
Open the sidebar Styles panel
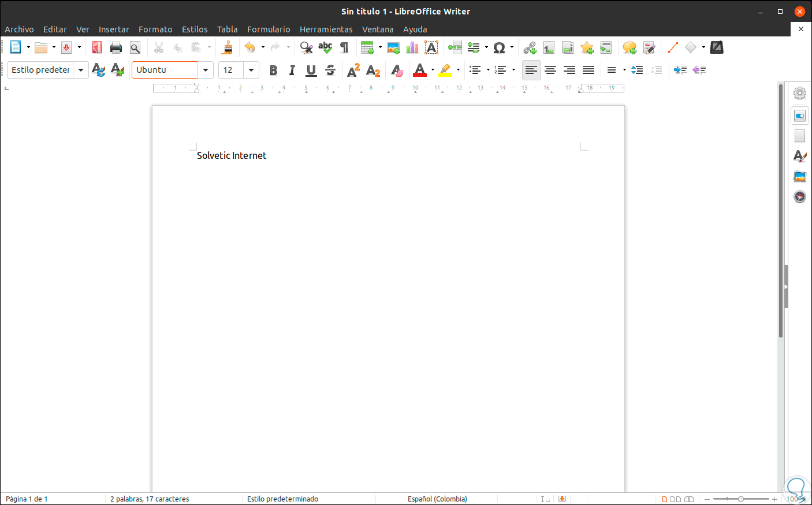pyautogui.click(x=800, y=156)
